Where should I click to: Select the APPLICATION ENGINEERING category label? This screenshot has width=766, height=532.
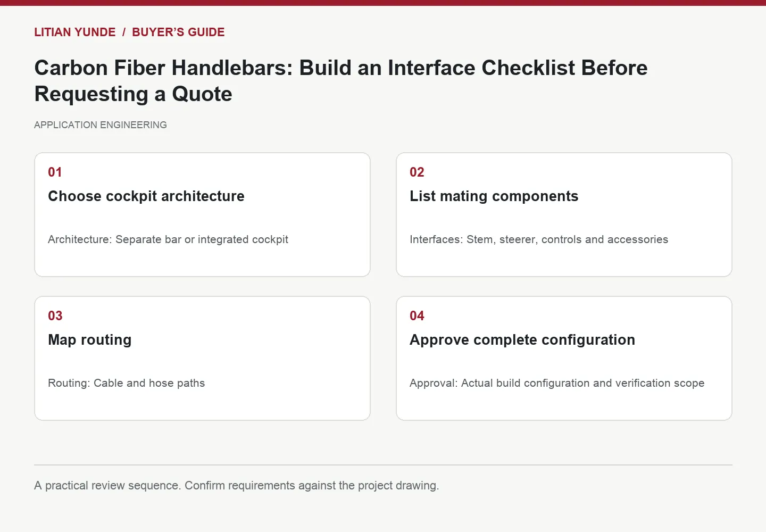(x=101, y=125)
